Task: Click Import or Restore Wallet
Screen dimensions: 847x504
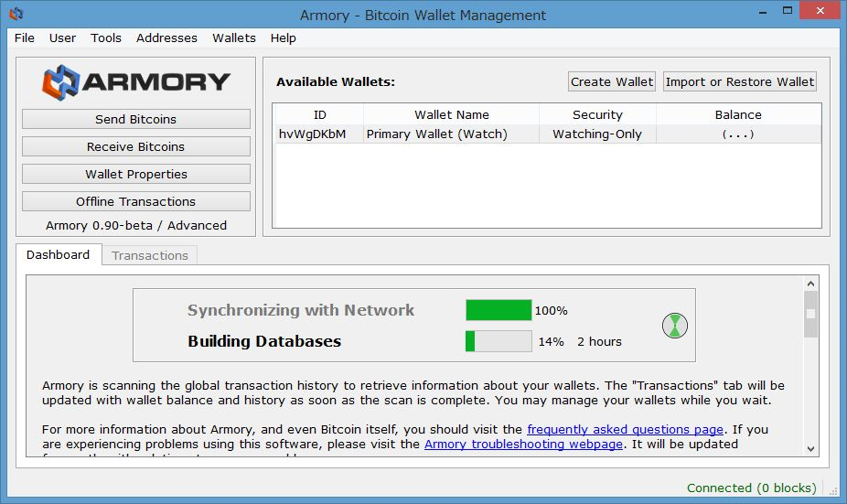Action: 739,81
